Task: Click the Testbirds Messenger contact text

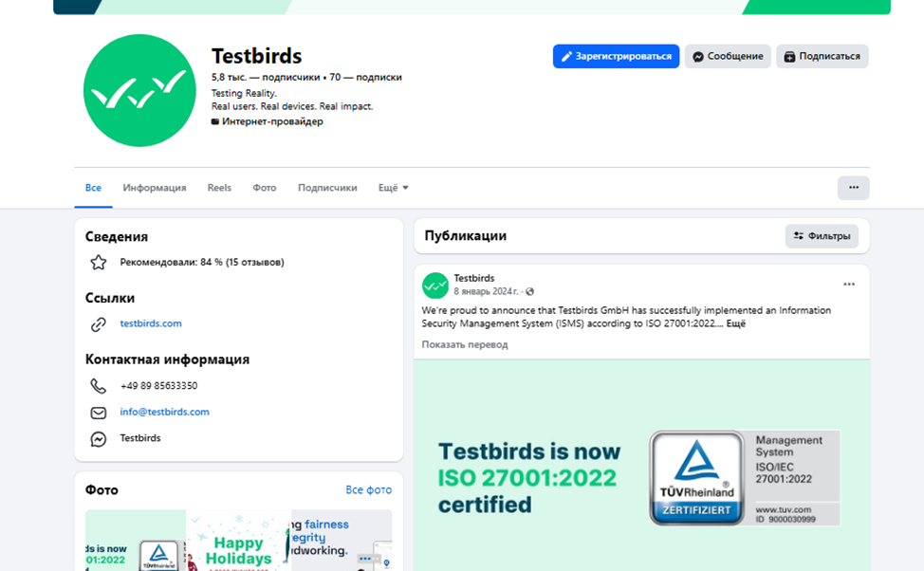Action: pyautogui.click(x=140, y=438)
